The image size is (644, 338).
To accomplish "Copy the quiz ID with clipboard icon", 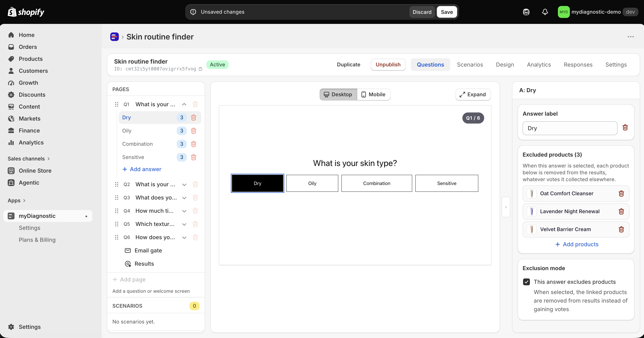I will [200, 69].
